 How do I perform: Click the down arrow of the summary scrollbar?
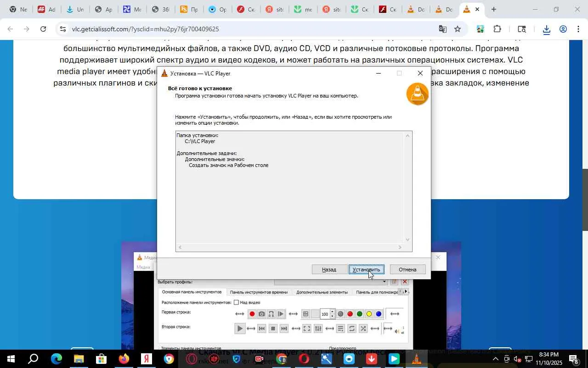point(407,240)
